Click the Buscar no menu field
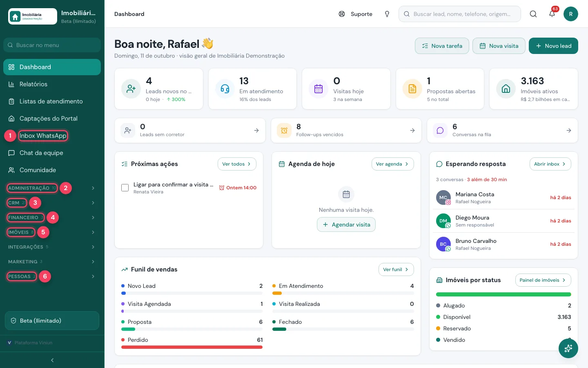The width and height of the screenshot is (588, 368). [52, 45]
